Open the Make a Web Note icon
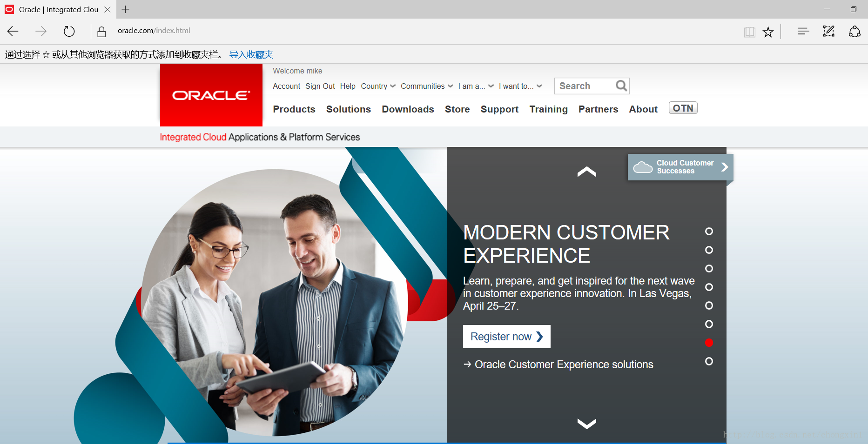 pyautogui.click(x=828, y=31)
